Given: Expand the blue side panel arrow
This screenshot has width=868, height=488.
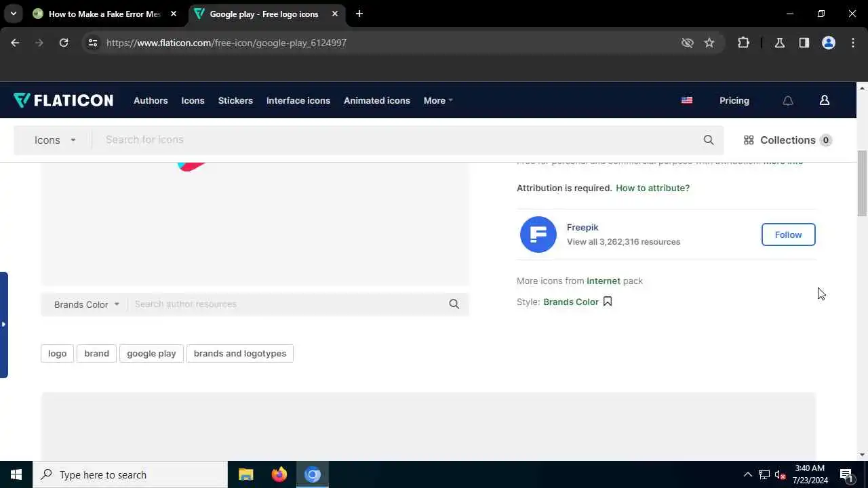Looking at the screenshot, I should (x=3, y=325).
